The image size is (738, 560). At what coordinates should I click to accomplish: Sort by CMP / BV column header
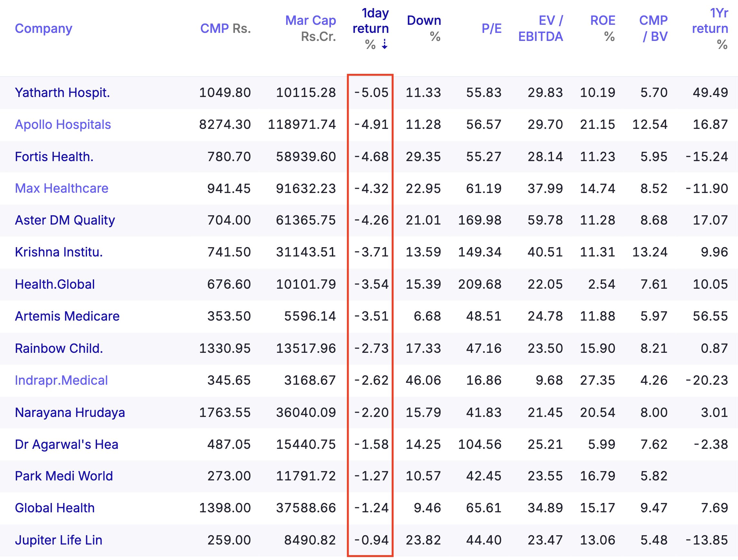point(653,28)
